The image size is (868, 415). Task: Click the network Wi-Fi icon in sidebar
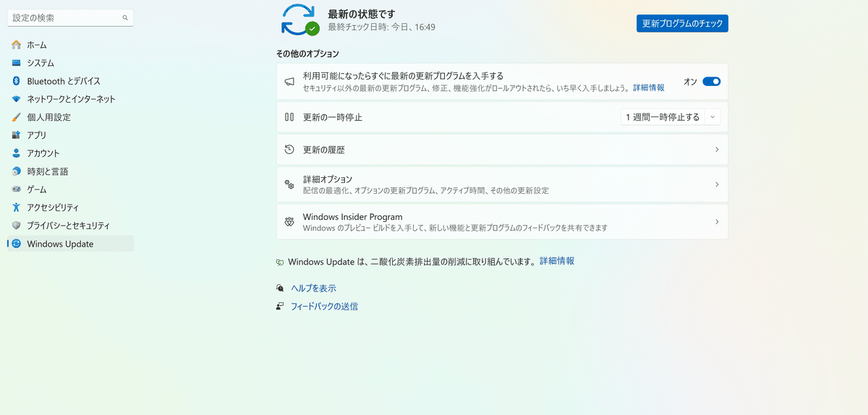16,99
